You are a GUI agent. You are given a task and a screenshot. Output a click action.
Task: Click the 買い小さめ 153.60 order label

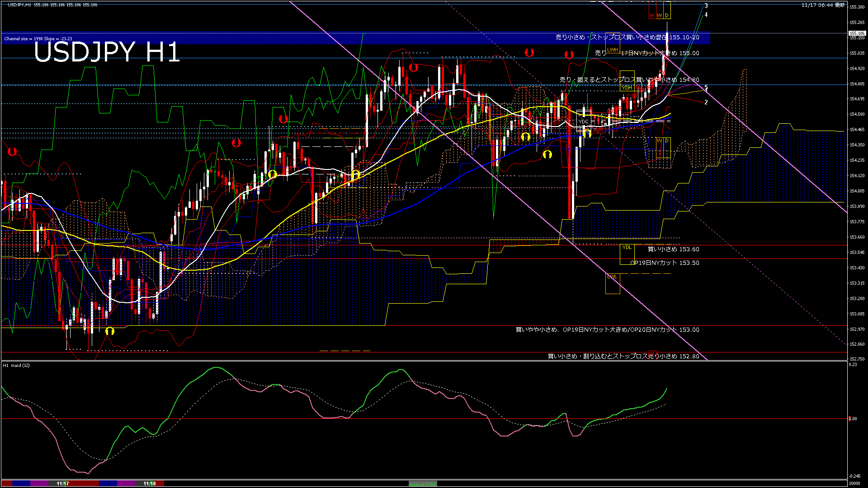[x=673, y=249]
